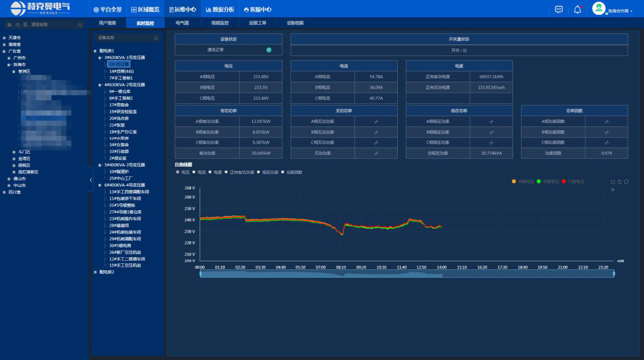Open the chat messages icon
The image size is (644, 360).
(x=559, y=9)
